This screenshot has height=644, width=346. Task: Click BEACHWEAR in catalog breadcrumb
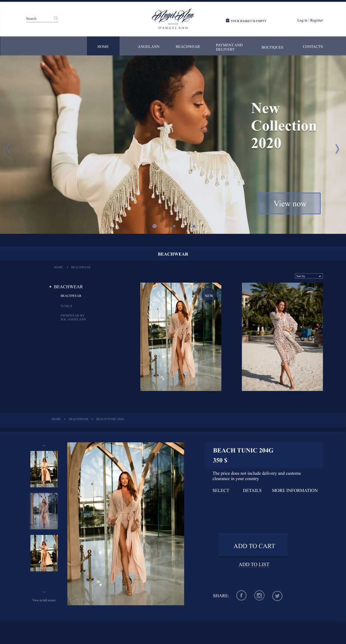tap(81, 267)
